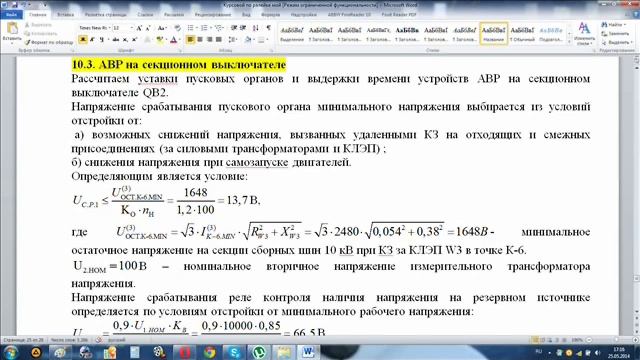The image size is (640, 360).
Task: Switch to the Ссылки tab
Action: [145, 15]
